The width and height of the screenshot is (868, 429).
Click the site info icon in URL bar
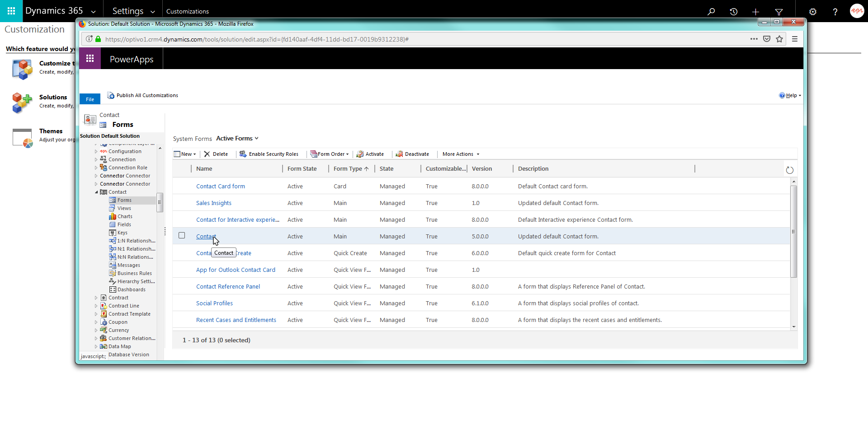(x=89, y=39)
